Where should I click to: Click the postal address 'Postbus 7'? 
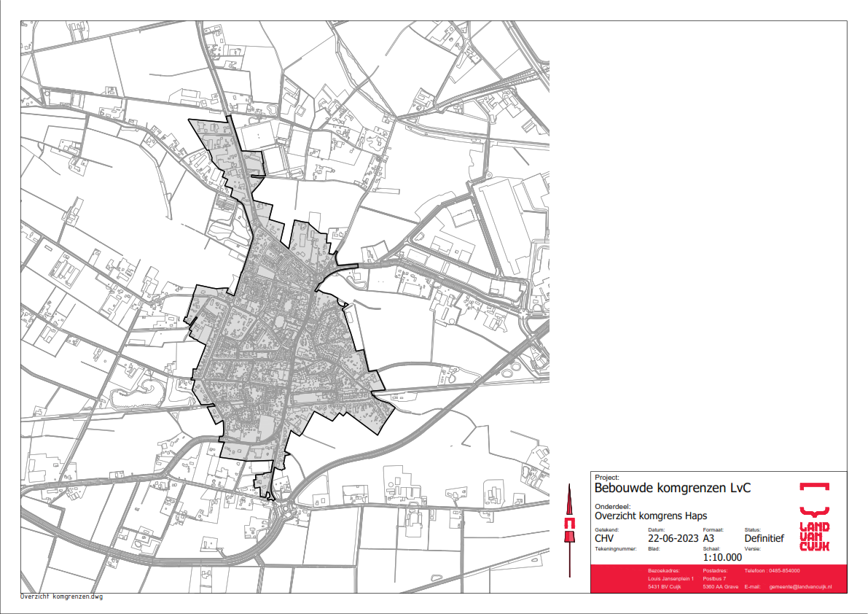[x=714, y=579]
